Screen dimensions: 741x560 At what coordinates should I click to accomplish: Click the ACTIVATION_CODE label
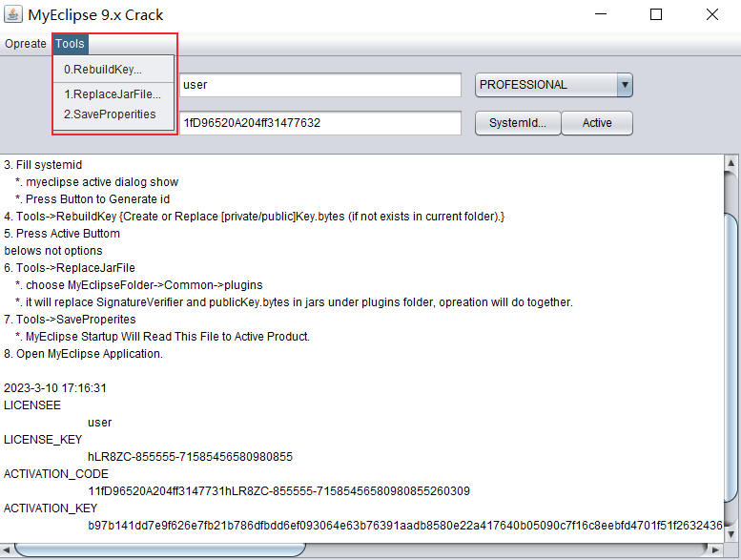pyautogui.click(x=56, y=474)
